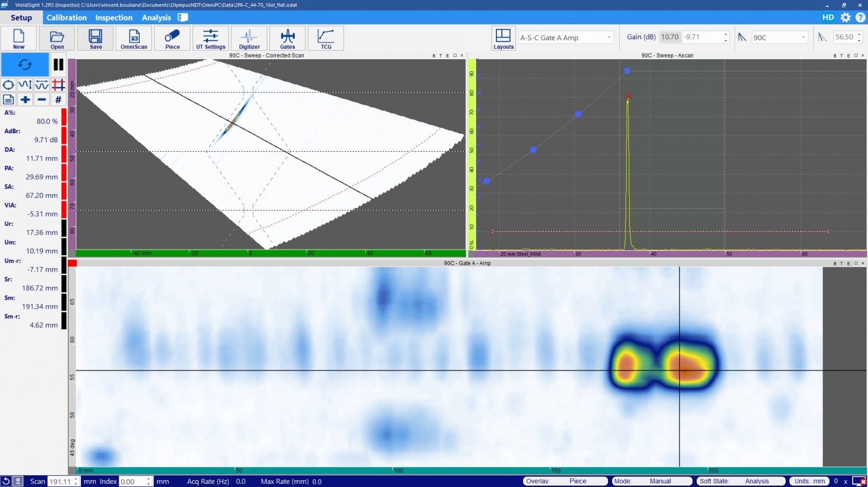This screenshot has height=487, width=868.
Task: Switch to the Analysis tab
Action: [x=156, y=17]
